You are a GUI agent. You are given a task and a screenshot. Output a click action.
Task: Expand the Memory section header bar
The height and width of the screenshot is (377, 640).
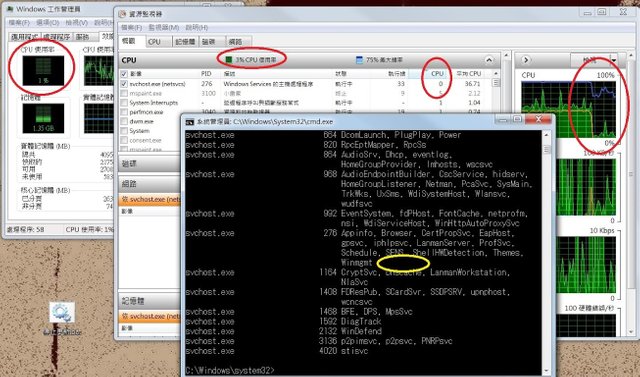(149, 301)
